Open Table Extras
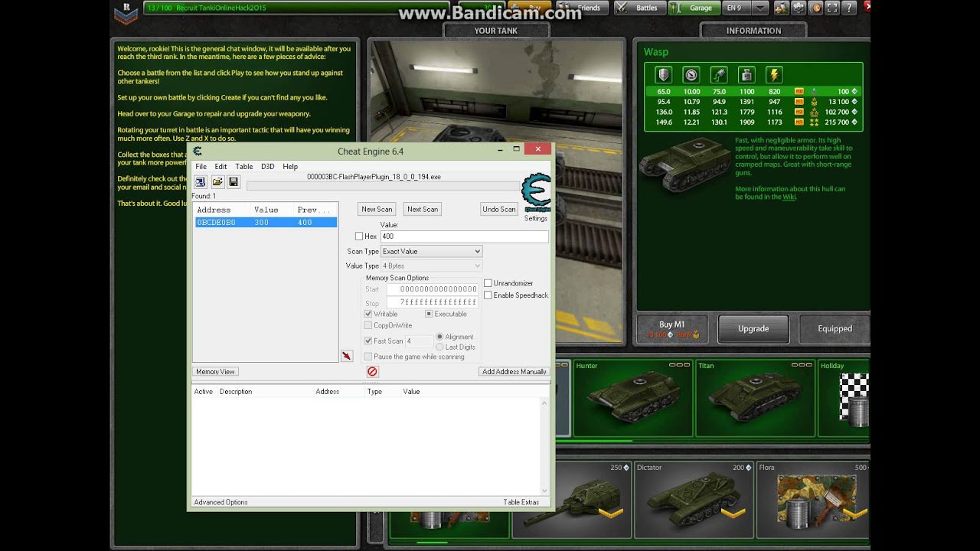Viewport: 980px width, 551px height. coord(521,502)
